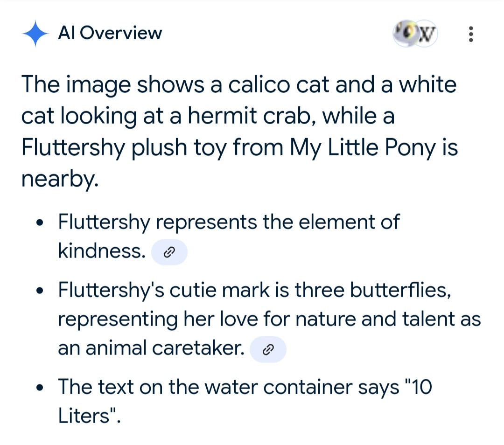
Task: Click the bullet dot before "Fluttershy represents"
Action: pos(42,222)
